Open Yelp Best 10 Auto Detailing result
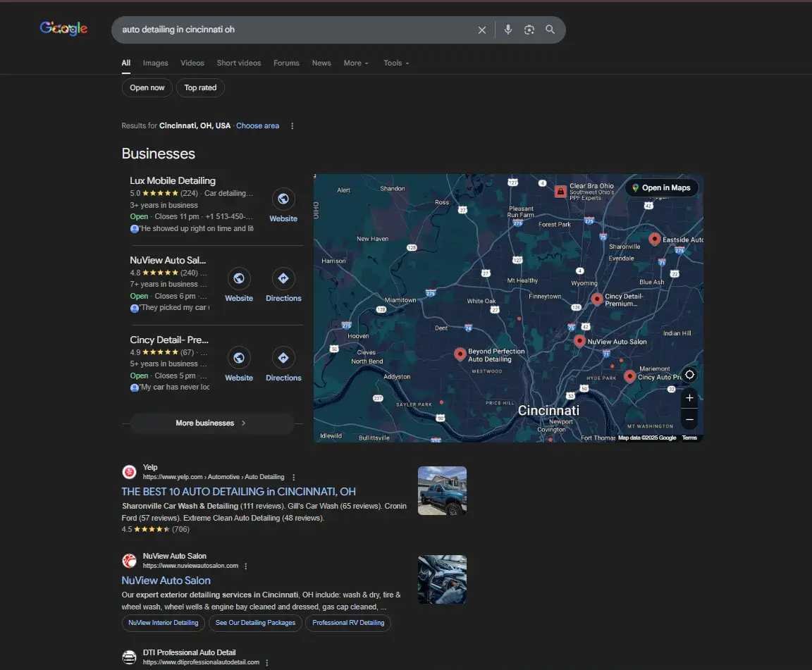The height and width of the screenshot is (670, 812). 239,491
